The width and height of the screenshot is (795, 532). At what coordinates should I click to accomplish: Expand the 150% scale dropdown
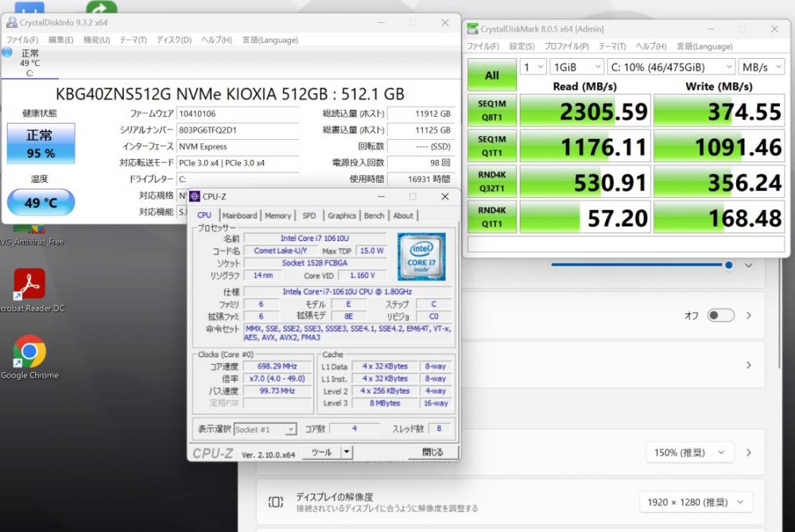click(x=688, y=452)
